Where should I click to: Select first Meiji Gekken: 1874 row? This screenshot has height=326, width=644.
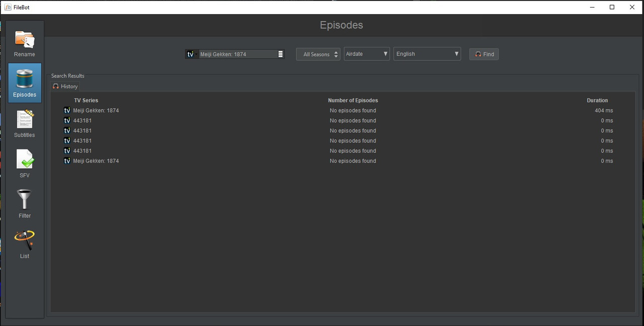click(x=342, y=110)
